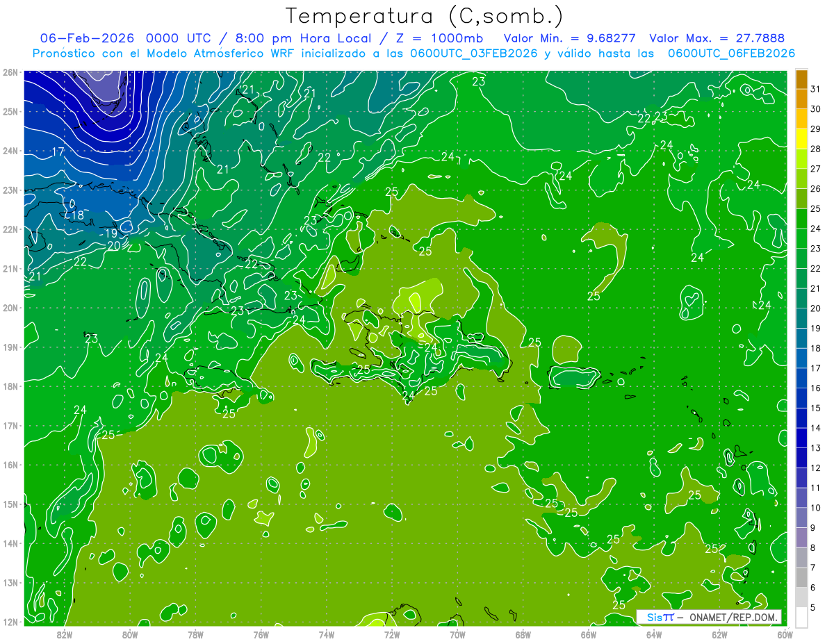Click the longitude axis label '76W'
This screenshot has height=644, width=834.
coord(261,634)
